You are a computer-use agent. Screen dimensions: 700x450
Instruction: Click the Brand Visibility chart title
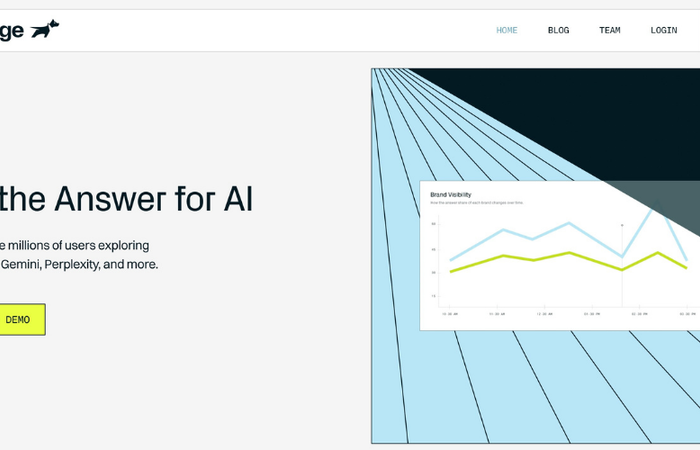(x=450, y=195)
